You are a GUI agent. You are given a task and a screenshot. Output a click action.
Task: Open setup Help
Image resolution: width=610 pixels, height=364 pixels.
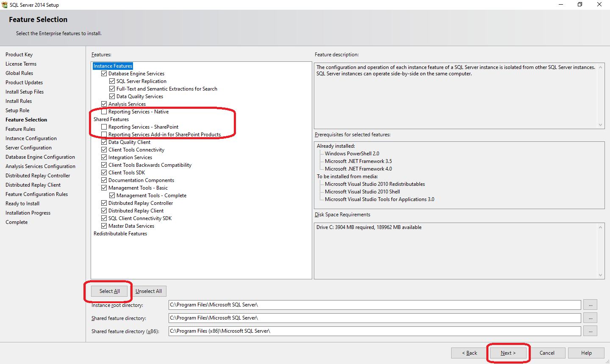586,353
